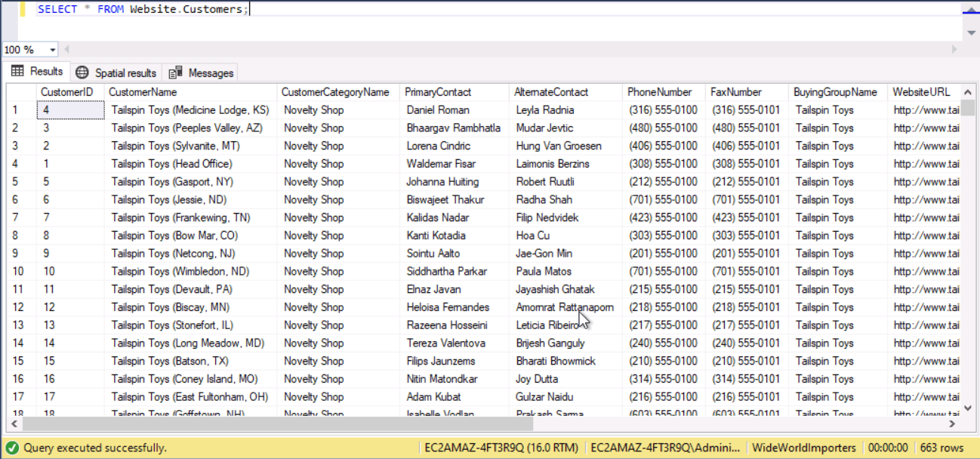Click the EC2AMAZ-4FT3R9Q (16.0 RTM) server entry
980x459 pixels.
coord(501,448)
